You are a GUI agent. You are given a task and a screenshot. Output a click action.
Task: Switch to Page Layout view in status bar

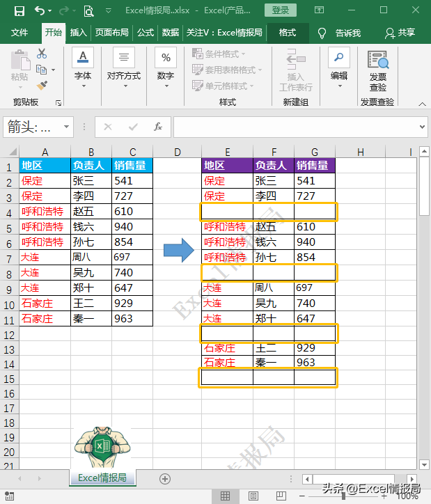(x=254, y=496)
